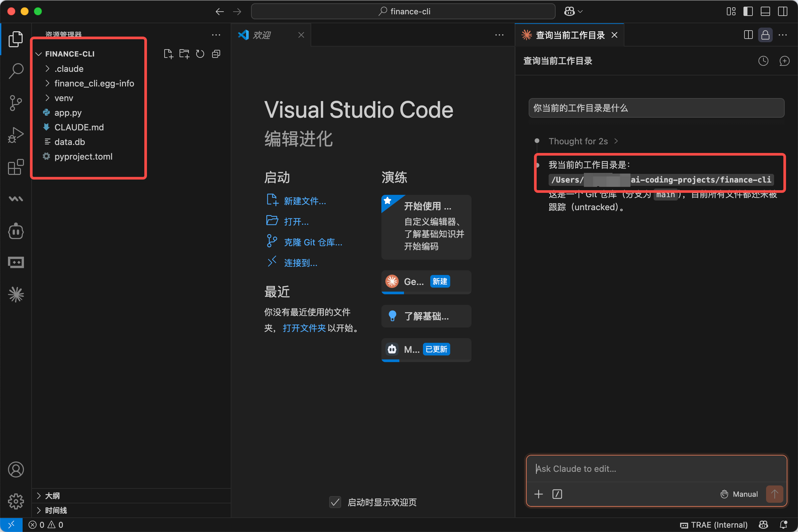Customize layout from title bar
This screenshot has width=798, height=532.
tap(731, 12)
